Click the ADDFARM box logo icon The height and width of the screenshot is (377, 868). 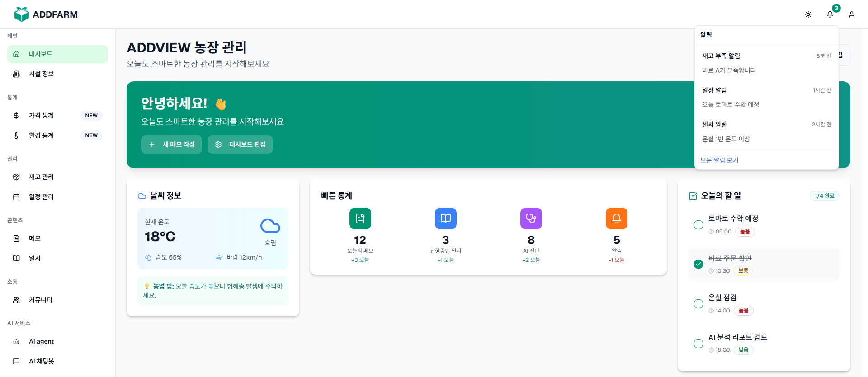pos(22,14)
